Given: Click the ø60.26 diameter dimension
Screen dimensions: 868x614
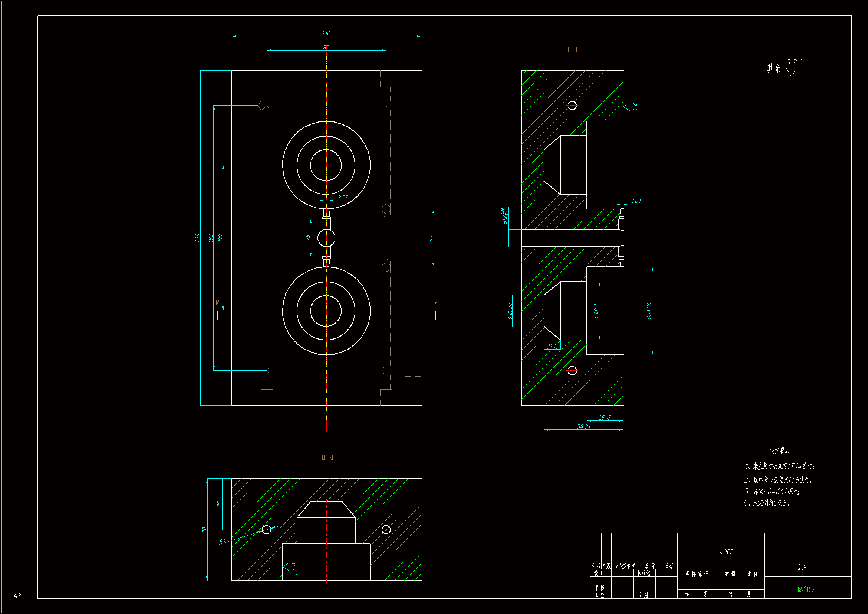Looking at the screenshot, I should [x=649, y=311].
